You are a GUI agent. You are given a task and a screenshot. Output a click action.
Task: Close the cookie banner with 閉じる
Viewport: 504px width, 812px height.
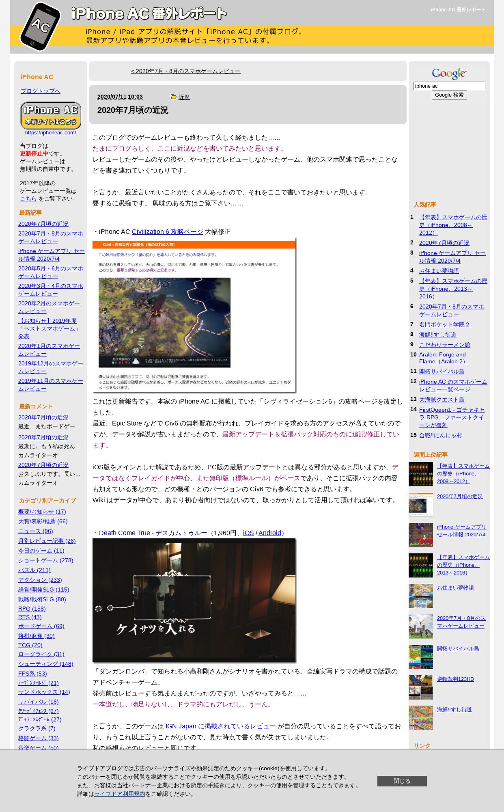pyautogui.click(x=402, y=781)
